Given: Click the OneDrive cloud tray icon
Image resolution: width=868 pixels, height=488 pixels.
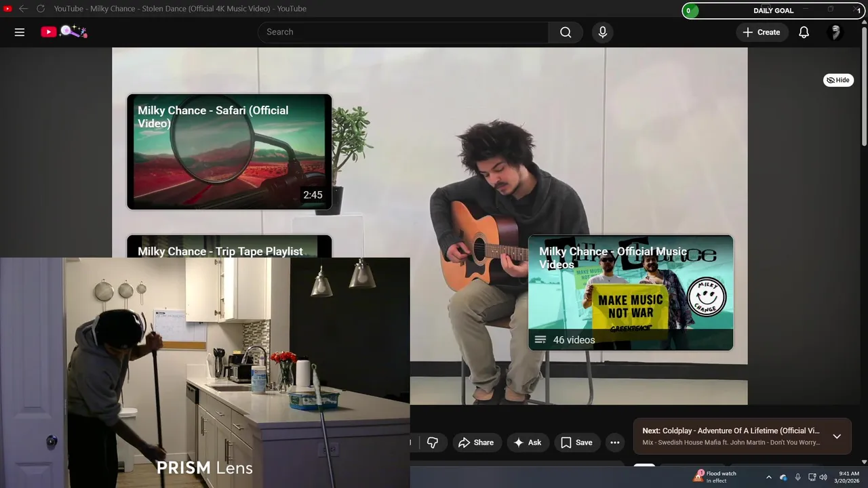Looking at the screenshot, I should point(783,477).
